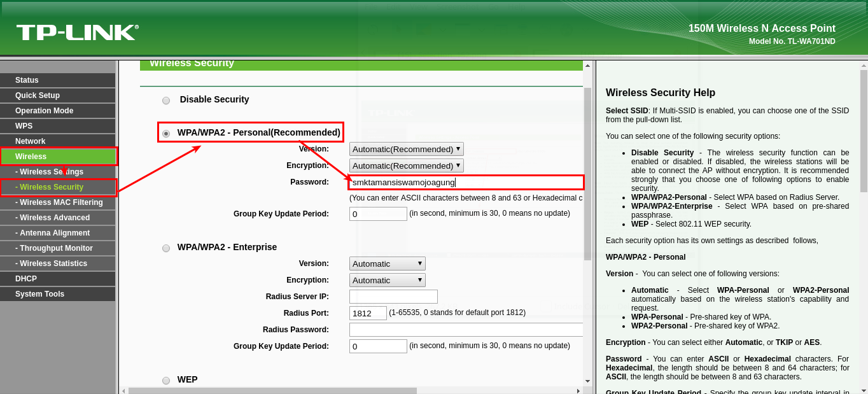Screen dimensions: 868x394
Task: Open System Tools
Action: (39, 293)
